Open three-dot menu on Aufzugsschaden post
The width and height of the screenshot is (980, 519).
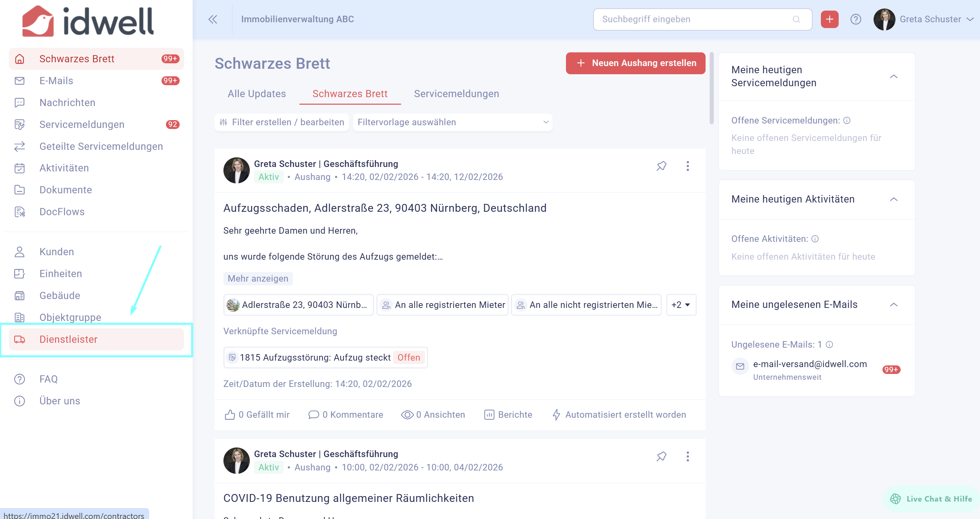coord(687,166)
